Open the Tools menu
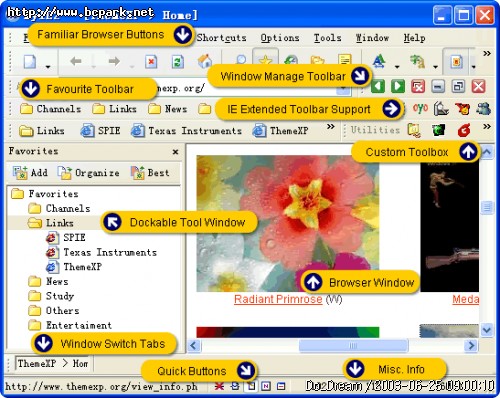 (x=327, y=38)
